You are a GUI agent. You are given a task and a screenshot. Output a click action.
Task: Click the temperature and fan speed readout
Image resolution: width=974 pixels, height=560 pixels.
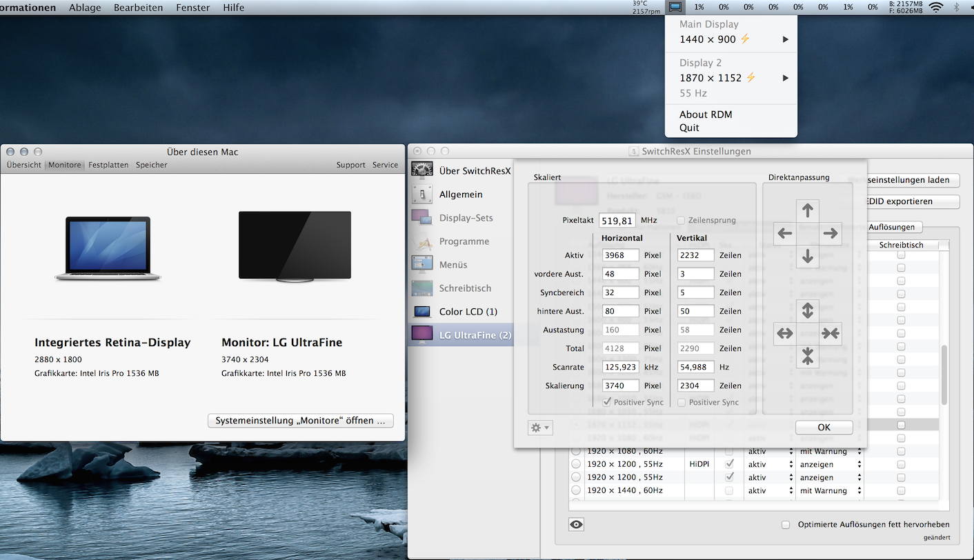tap(646, 8)
